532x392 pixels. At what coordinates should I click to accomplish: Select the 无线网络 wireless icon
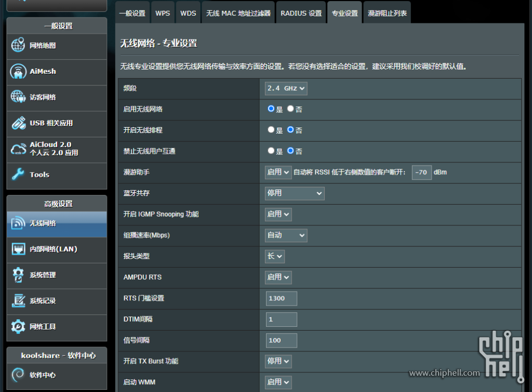(18, 223)
